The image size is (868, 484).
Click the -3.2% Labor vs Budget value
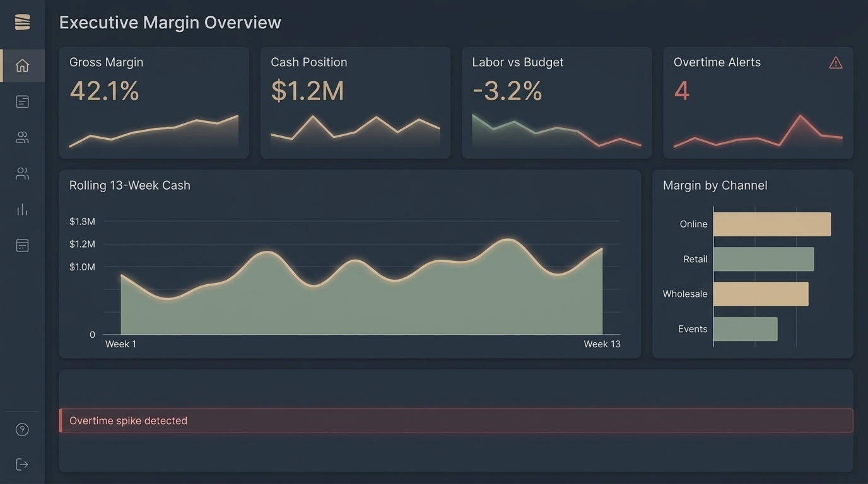[x=507, y=91]
